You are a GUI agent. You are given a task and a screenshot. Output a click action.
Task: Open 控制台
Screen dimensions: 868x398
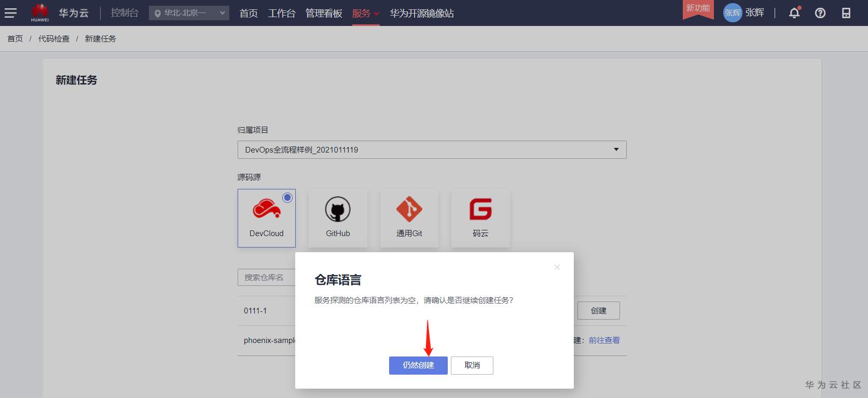(x=125, y=13)
